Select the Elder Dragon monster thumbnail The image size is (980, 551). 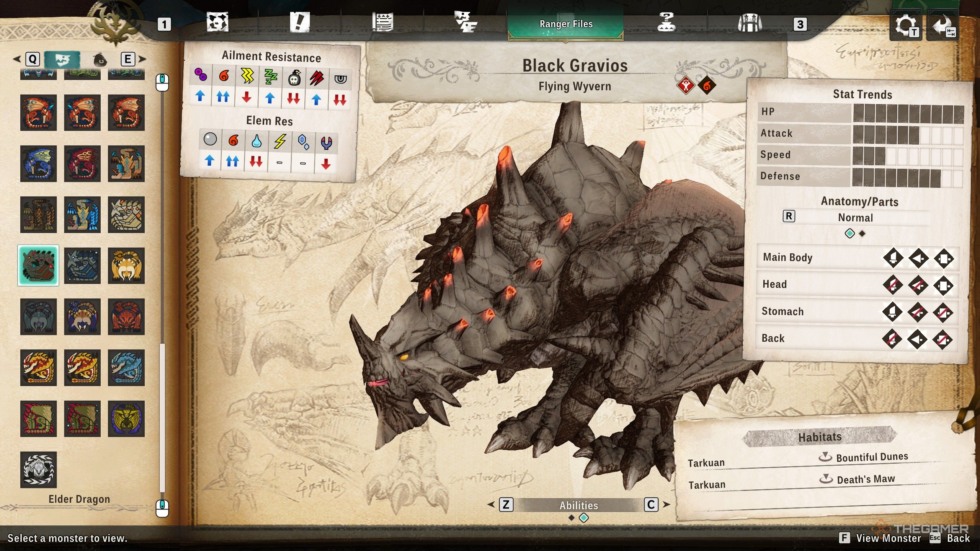(x=38, y=469)
